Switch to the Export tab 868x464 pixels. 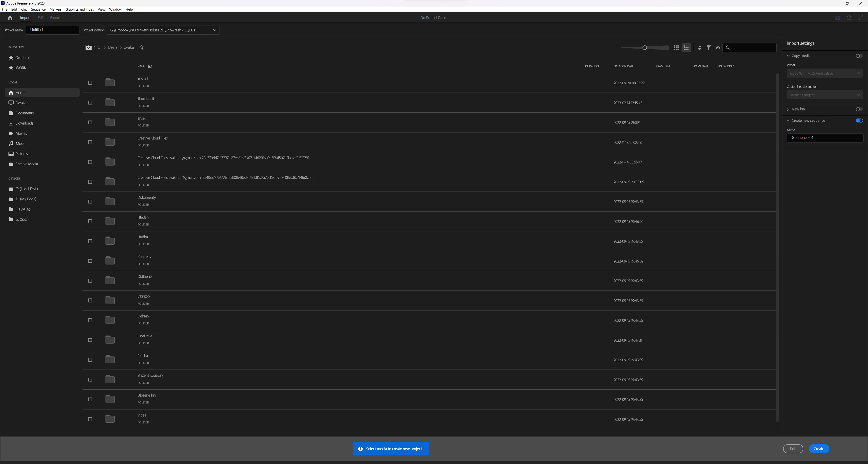(55, 18)
